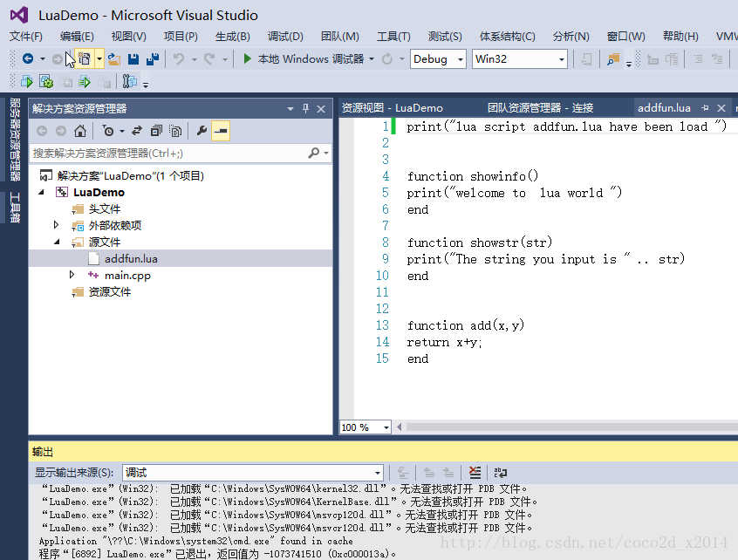
Task: Close the addfun.lua editor tab
Action: [x=721, y=108]
